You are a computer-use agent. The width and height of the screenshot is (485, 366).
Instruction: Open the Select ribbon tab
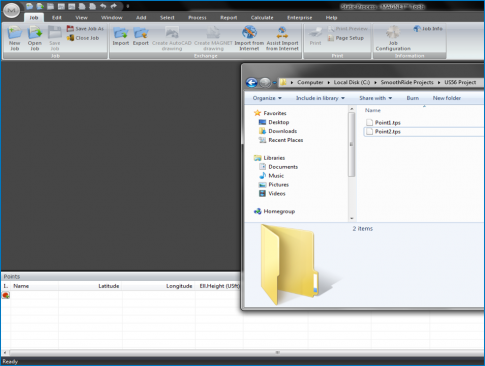(x=167, y=18)
